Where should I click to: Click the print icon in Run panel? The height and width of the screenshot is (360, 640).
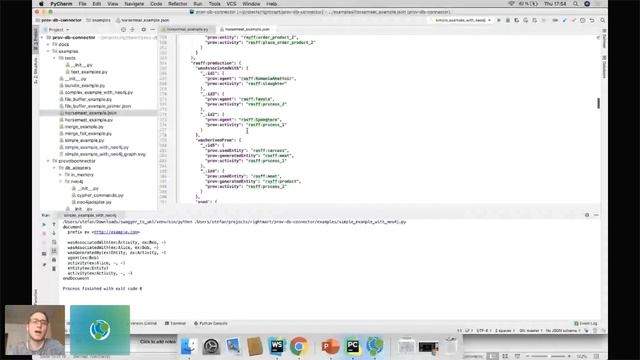54,260
